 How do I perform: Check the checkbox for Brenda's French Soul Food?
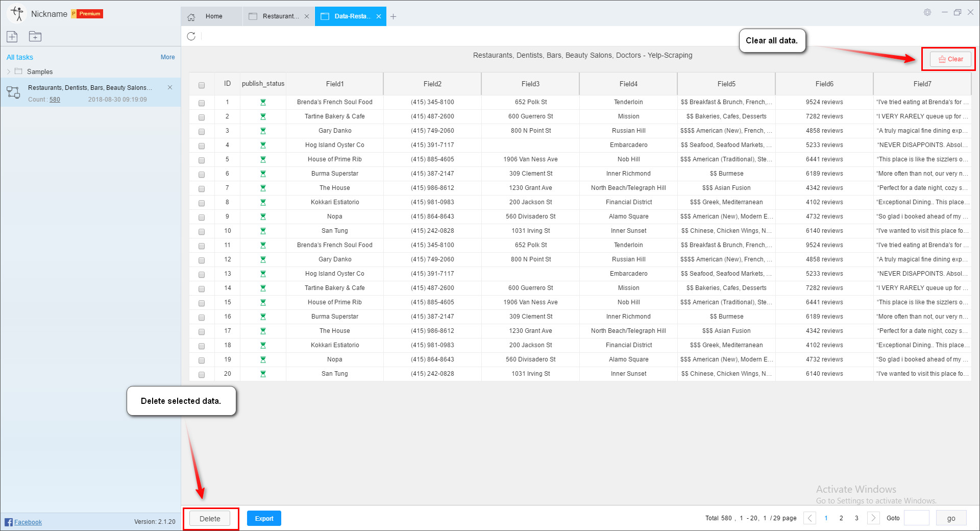(x=202, y=102)
